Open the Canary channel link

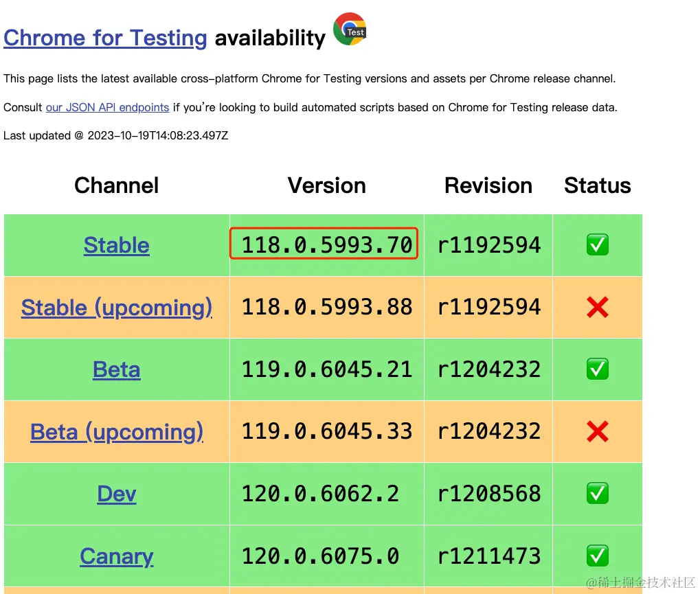[x=117, y=556]
